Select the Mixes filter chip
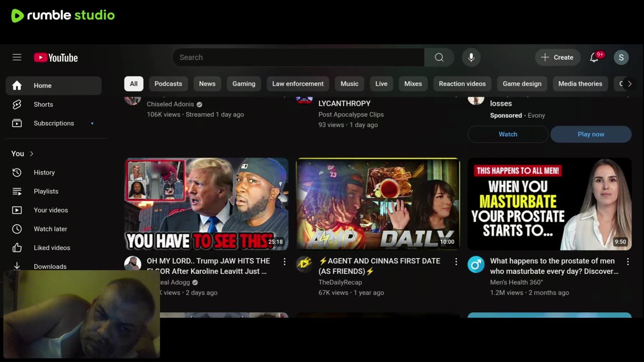This screenshot has height=362, width=644. [x=413, y=84]
